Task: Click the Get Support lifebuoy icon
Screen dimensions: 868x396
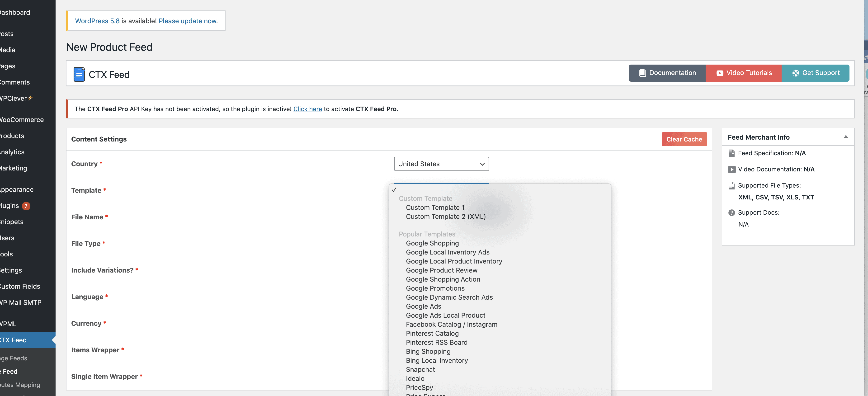Action: [x=796, y=73]
